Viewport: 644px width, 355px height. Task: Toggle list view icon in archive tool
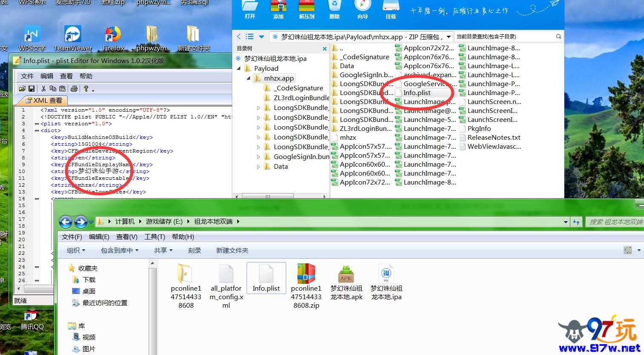coord(250,37)
